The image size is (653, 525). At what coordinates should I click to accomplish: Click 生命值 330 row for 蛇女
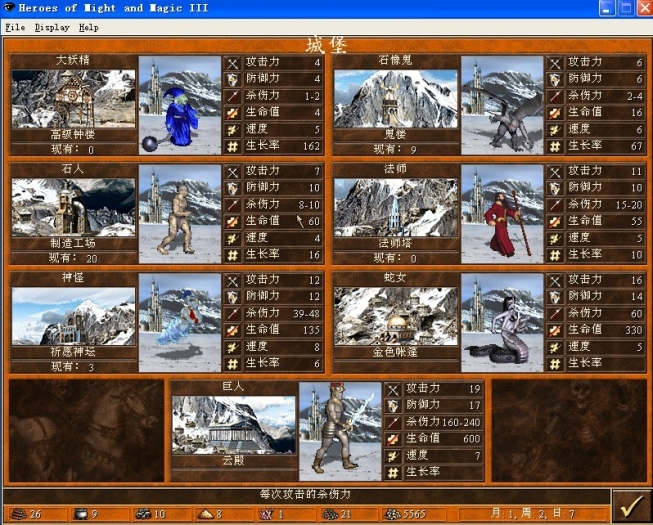595,330
